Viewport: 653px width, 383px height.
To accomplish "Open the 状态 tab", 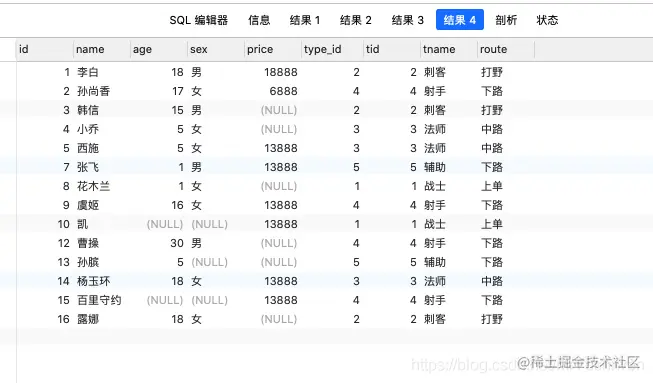I will 547,20.
